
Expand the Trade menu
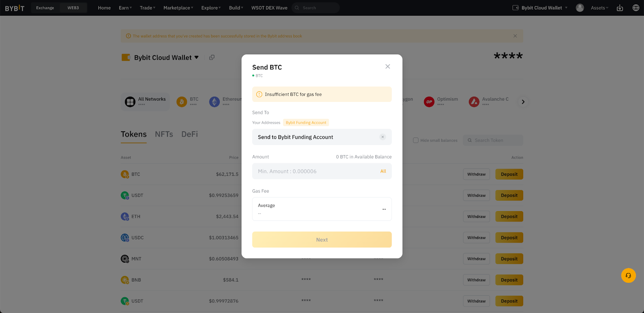click(147, 8)
